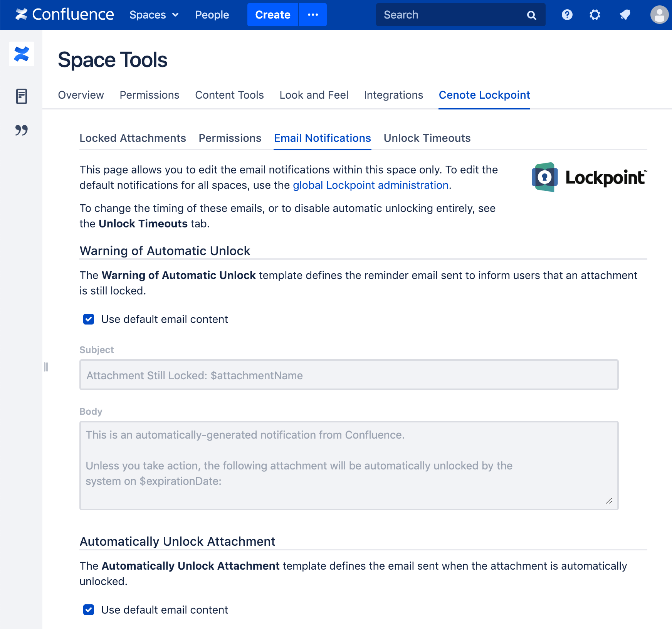
Task: Click the Create button
Action: pos(273,15)
